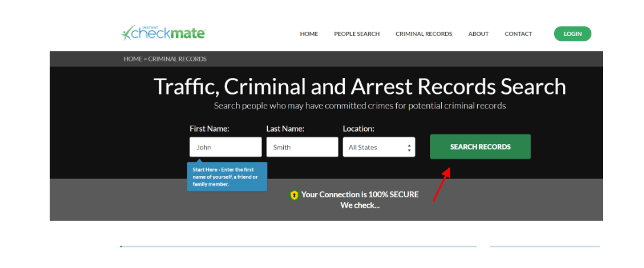Open the All States location dropdown
Image resolution: width=644 pixels, height=268 pixels.
click(379, 147)
